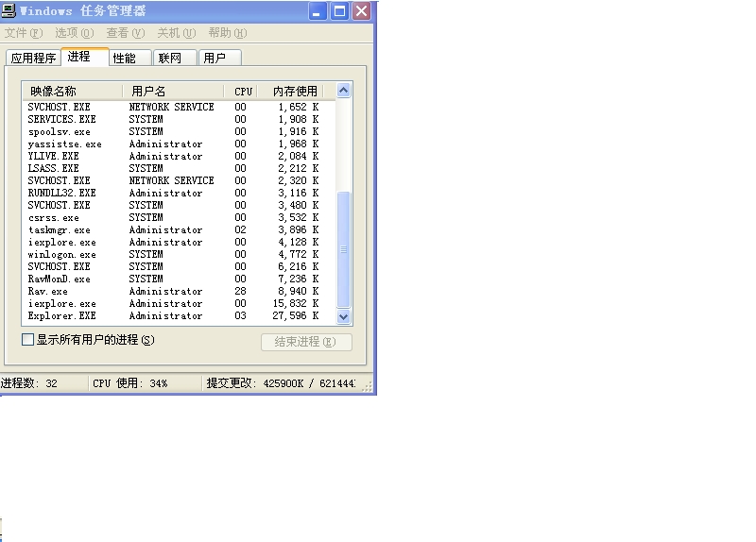Image resolution: width=756 pixels, height=542 pixels.
Task: Select the YLIVE.EXE process
Action: pos(179,156)
